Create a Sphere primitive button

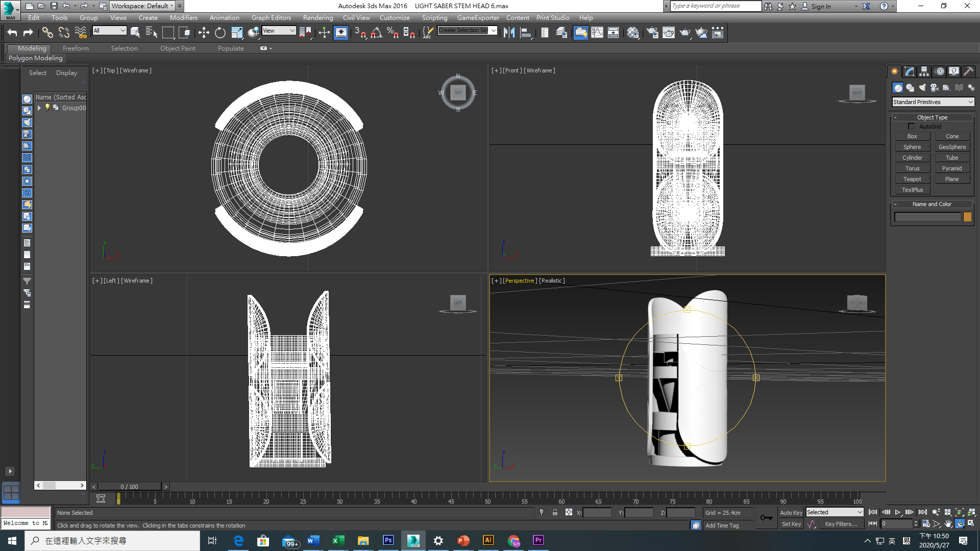tap(912, 147)
